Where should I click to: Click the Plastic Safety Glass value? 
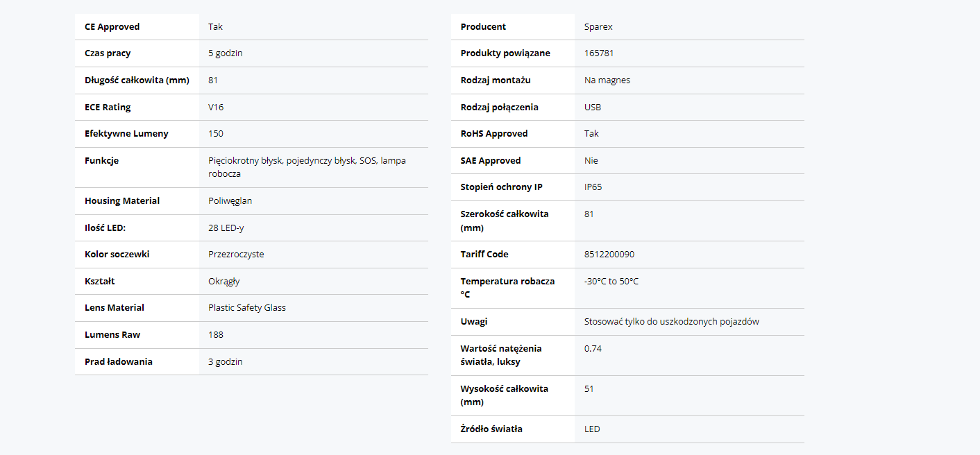point(247,308)
